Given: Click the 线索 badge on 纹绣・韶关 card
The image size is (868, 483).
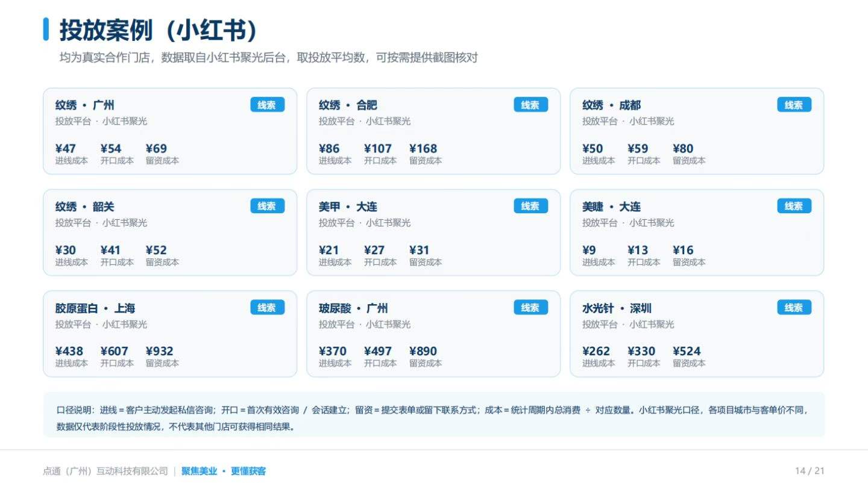Looking at the screenshot, I should 267,206.
